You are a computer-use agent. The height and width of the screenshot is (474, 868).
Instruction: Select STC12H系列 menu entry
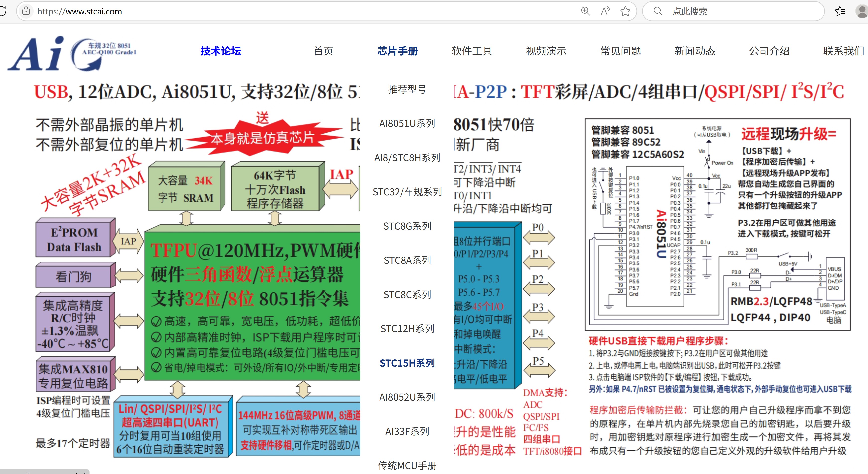tap(407, 328)
